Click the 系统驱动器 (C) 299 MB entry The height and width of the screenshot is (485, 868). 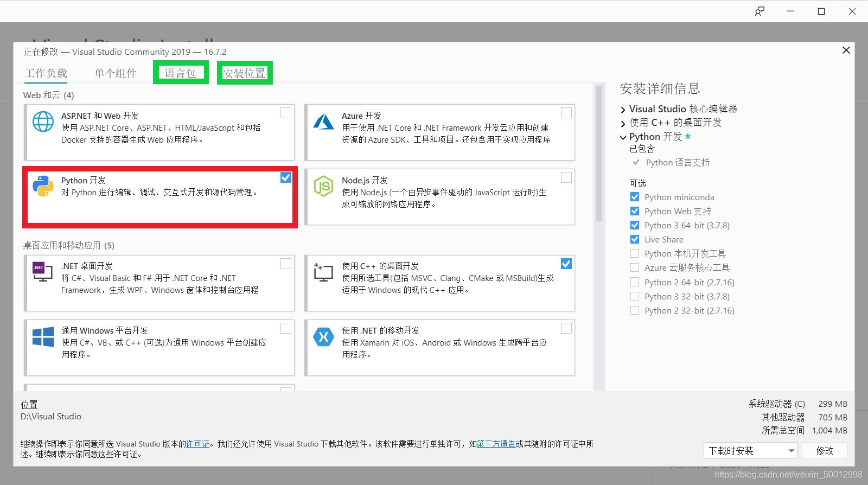pos(797,404)
